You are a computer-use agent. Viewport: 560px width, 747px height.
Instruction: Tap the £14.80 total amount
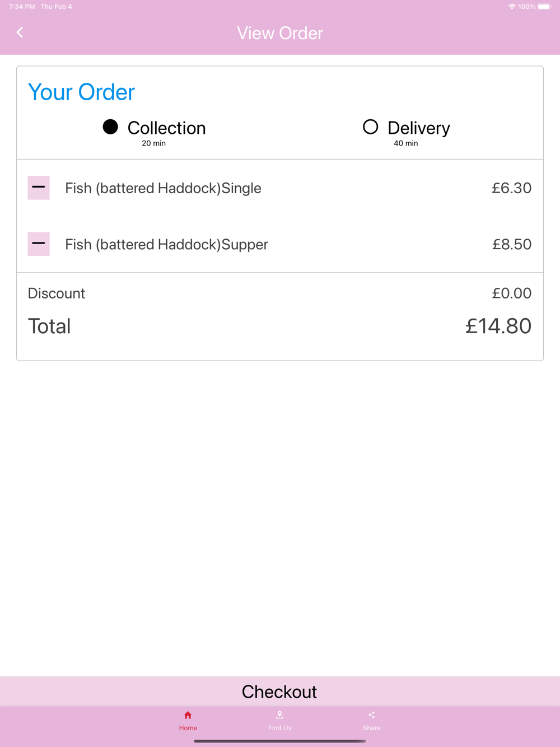[x=498, y=326]
